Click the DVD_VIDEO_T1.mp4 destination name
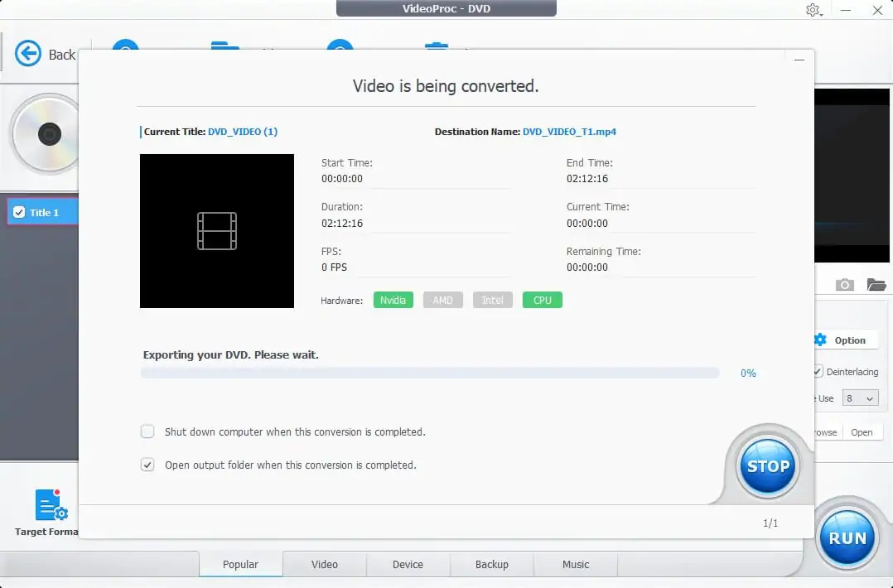 pyautogui.click(x=570, y=132)
